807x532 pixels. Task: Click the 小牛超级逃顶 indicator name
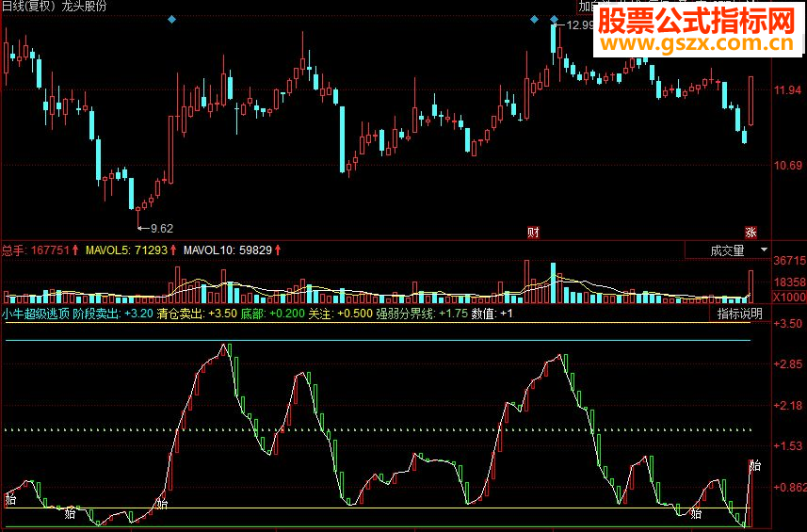point(36,314)
